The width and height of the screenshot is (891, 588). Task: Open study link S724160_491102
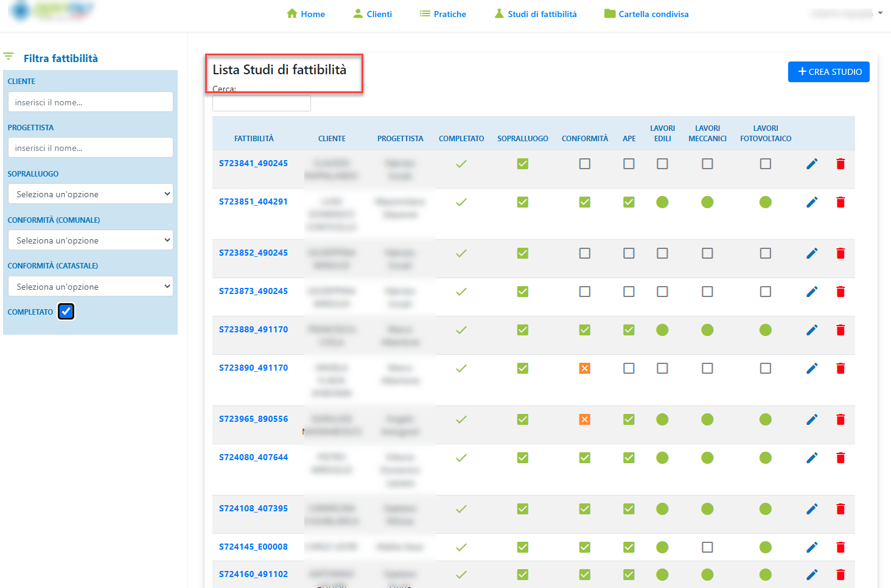coord(253,574)
